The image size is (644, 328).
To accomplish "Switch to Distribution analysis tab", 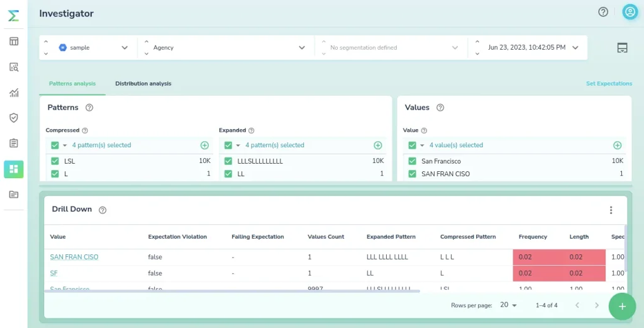I will tap(143, 84).
